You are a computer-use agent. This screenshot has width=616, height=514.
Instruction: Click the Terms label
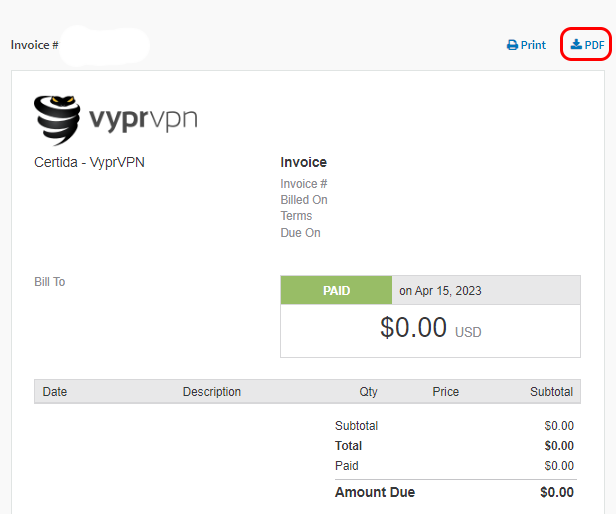click(296, 216)
